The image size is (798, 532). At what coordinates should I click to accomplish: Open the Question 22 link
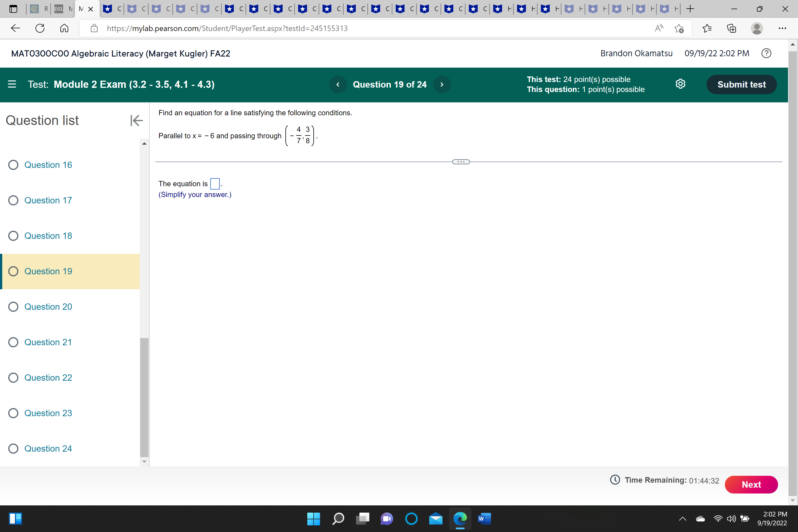click(48, 378)
